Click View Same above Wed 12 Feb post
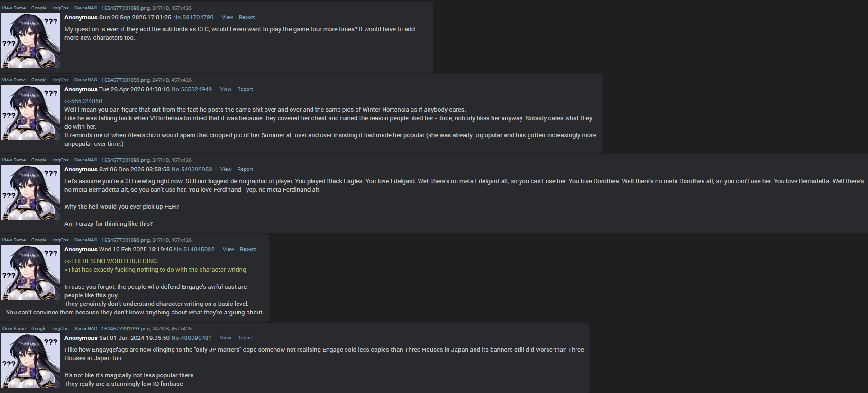The image size is (868, 393). (14, 240)
